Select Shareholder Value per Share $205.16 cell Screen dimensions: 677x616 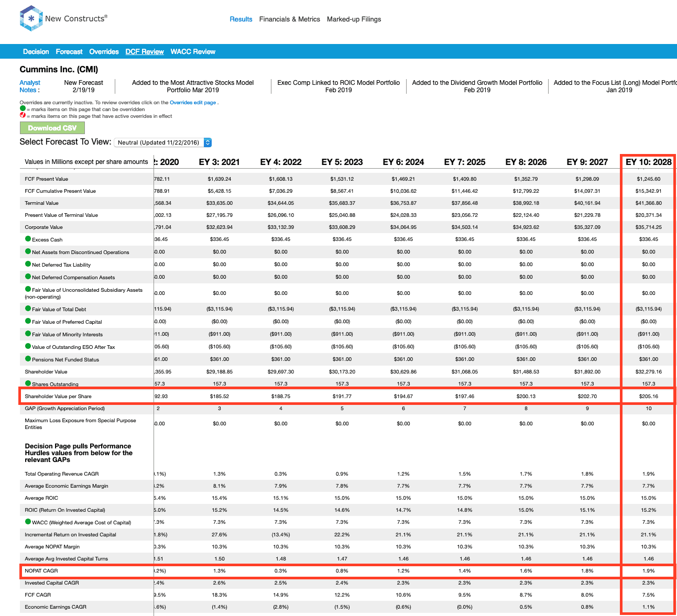649,397
